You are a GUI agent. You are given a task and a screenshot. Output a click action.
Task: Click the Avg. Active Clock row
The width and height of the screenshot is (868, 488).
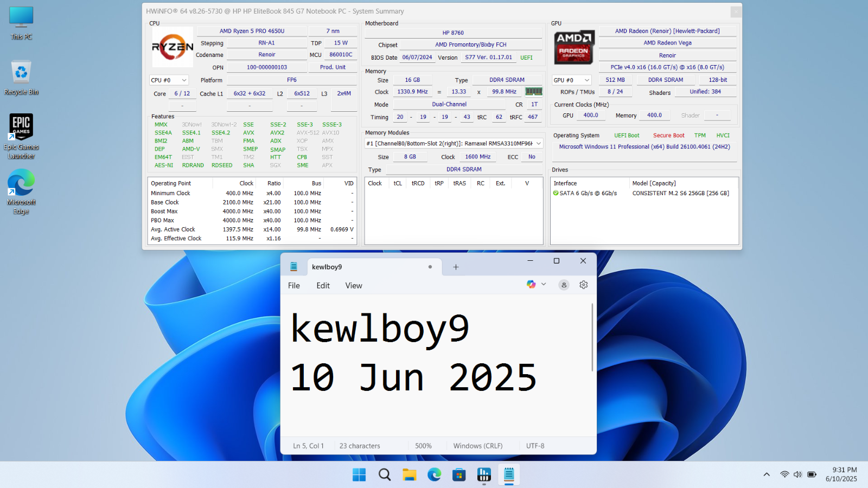click(x=252, y=229)
